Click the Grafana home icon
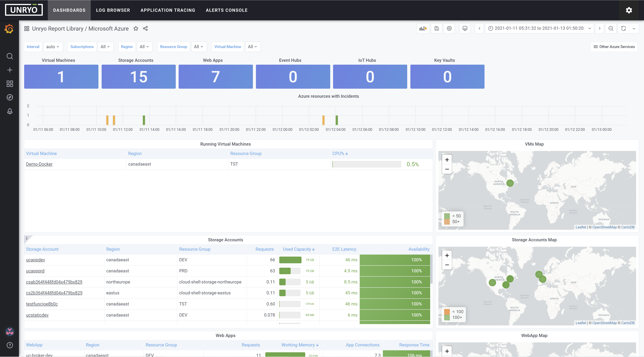Viewport: 644px width, 357px height. point(9,29)
